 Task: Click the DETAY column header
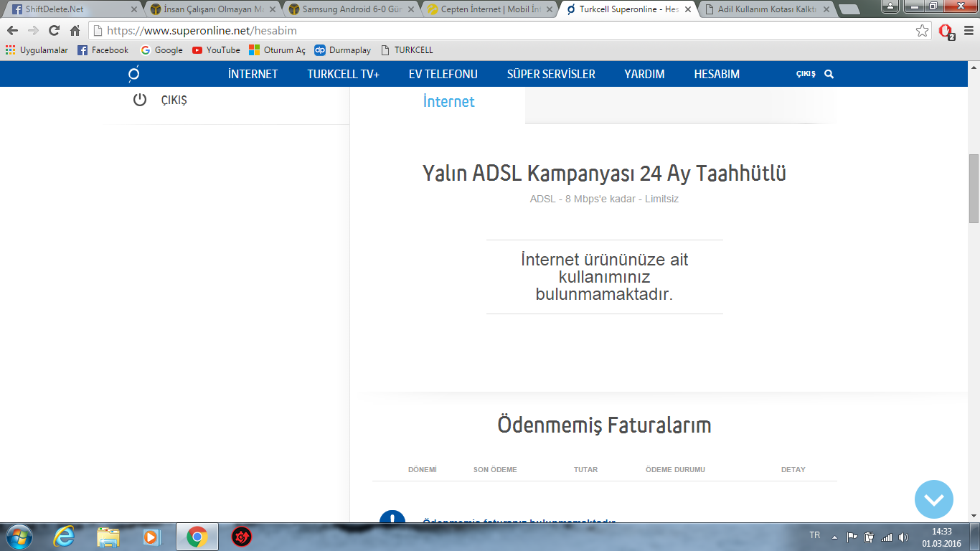[793, 470]
